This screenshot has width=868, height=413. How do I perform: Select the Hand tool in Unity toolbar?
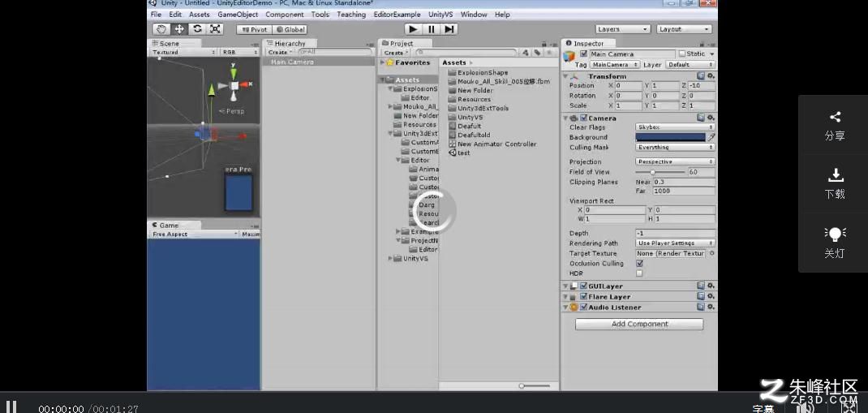(161, 29)
